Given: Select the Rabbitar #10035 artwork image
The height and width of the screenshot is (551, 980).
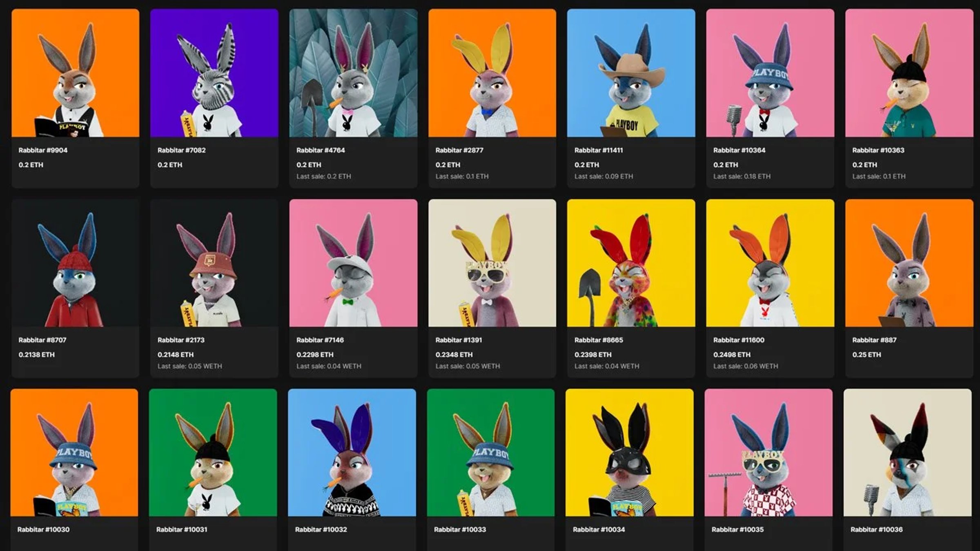Looking at the screenshot, I should coord(768,453).
